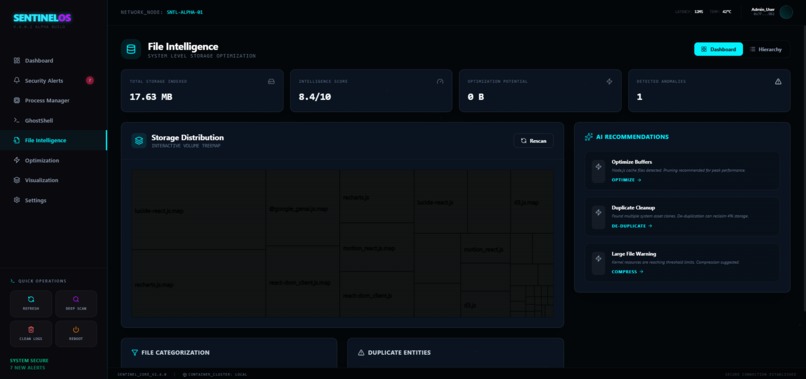Select the react-dom_client.js treemap block
The height and width of the screenshot is (379, 806).
click(377, 295)
